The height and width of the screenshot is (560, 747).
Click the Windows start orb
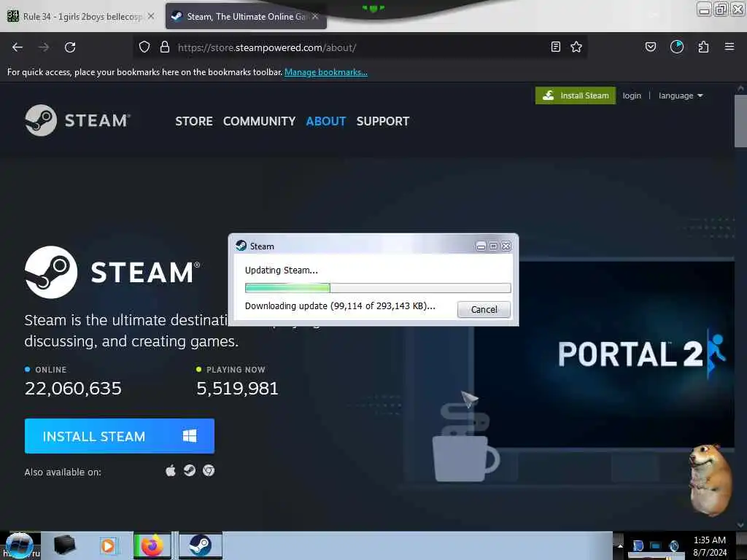click(20, 545)
